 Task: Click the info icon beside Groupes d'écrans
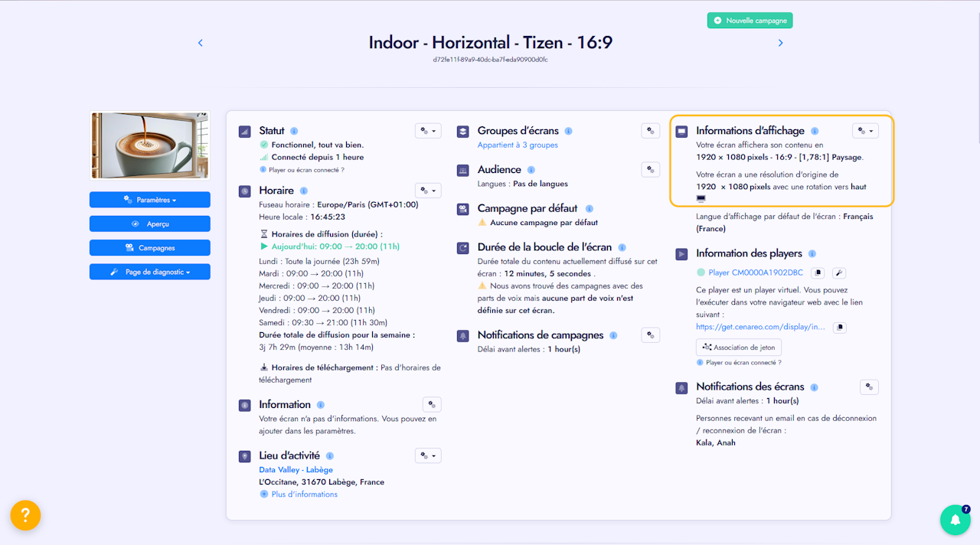click(568, 131)
